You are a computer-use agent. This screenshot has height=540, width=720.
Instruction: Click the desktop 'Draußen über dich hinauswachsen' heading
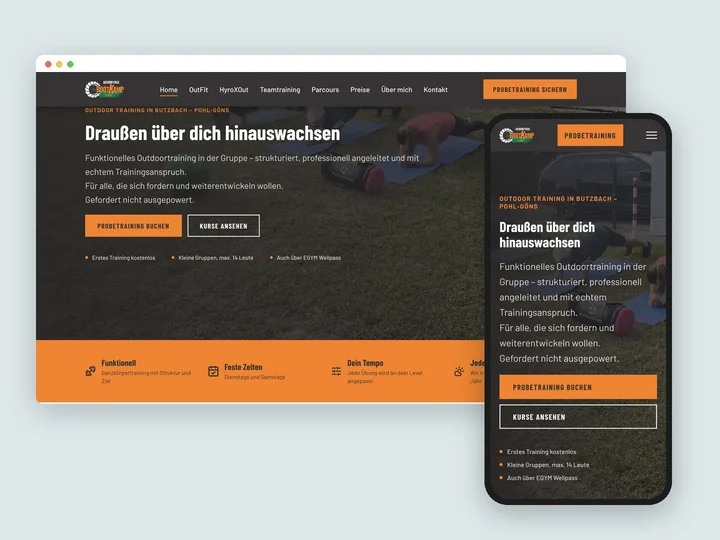213,133
